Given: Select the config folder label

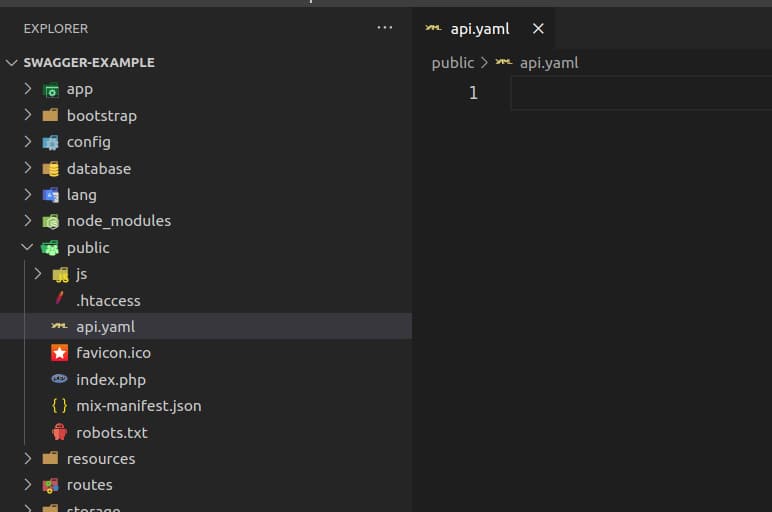Looking at the screenshot, I should [89, 142].
